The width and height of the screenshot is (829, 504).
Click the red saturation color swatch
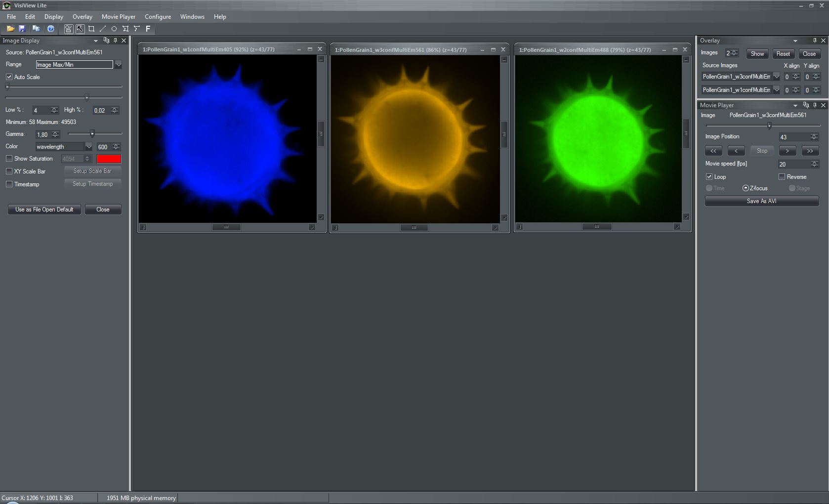(x=109, y=159)
